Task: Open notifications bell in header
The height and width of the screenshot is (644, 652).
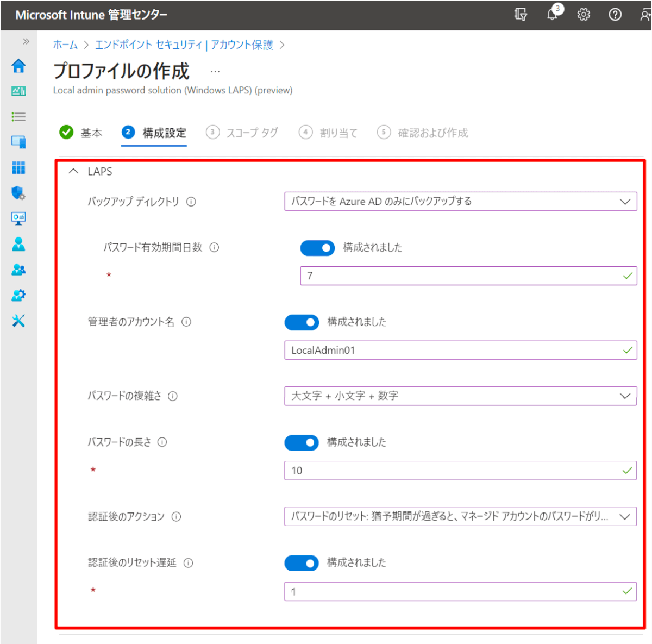Action: pyautogui.click(x=553, y=14)
